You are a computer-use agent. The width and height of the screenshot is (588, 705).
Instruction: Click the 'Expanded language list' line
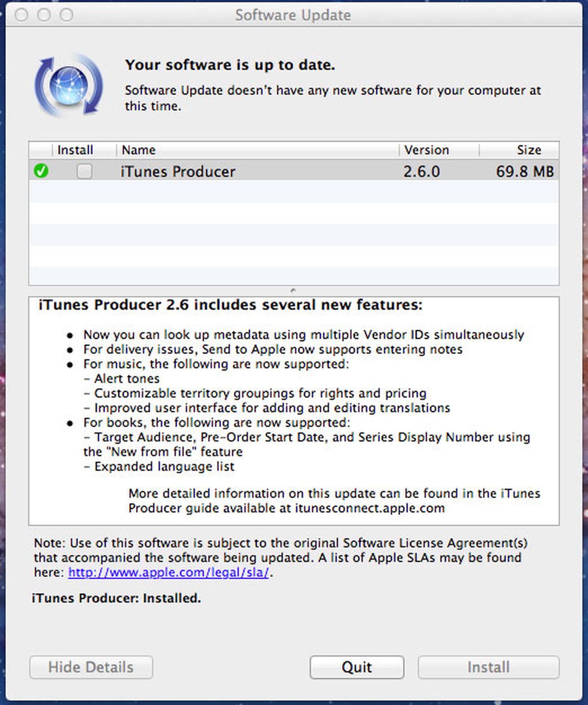(x=159, y=467)
